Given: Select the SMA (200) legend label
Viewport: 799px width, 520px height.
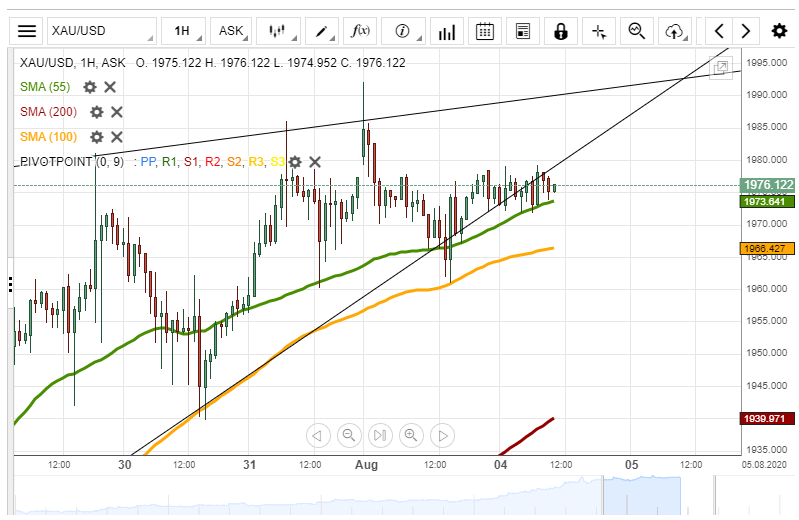Looking at the screenshot, I should pyautogui.click(x=48, y=112).
